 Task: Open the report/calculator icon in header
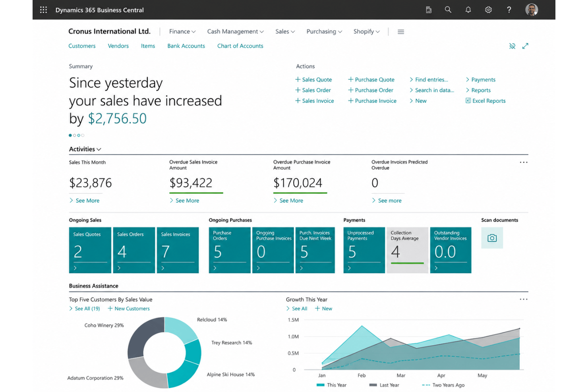coord(429,10)
